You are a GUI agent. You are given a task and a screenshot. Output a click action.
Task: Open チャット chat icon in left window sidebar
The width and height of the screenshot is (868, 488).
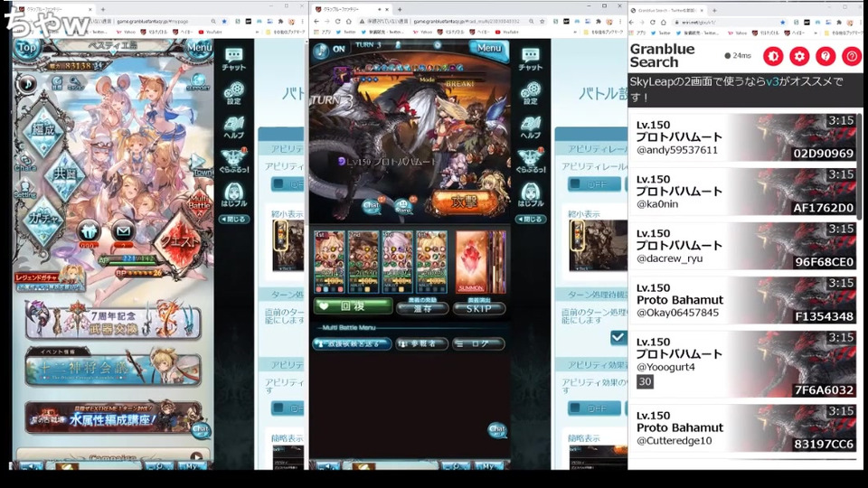pos(233,59)
